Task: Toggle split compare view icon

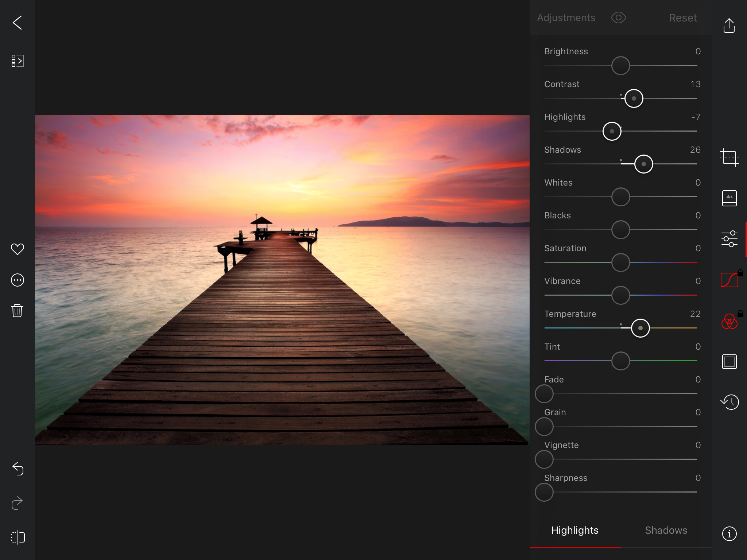Action: 18,537
